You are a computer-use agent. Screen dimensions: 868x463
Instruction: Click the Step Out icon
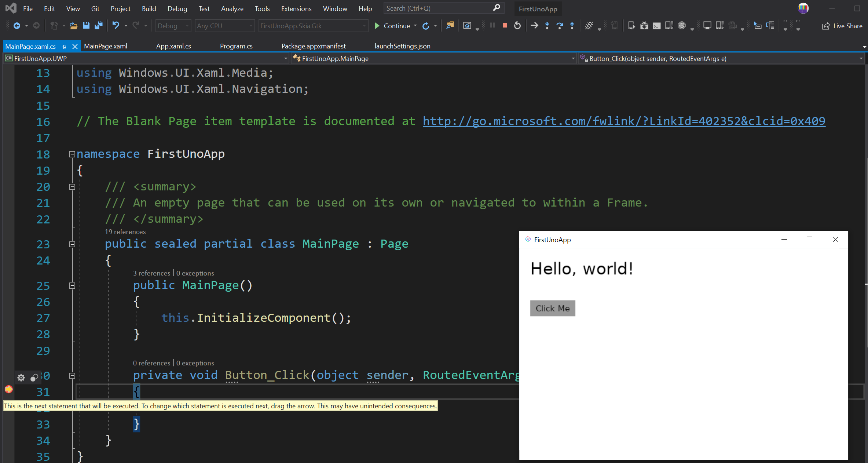click(x=572, y=26)
